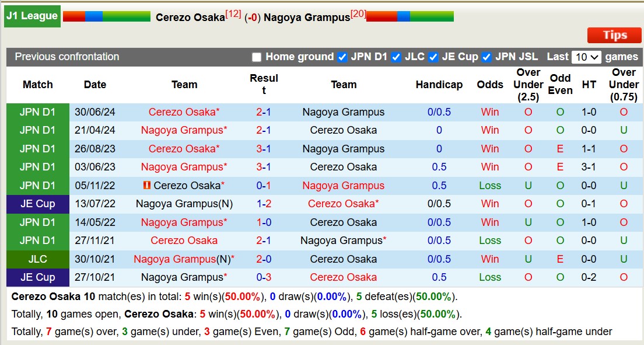Uncheck the JPN D1 filter checkbox

tap(342, 57)
